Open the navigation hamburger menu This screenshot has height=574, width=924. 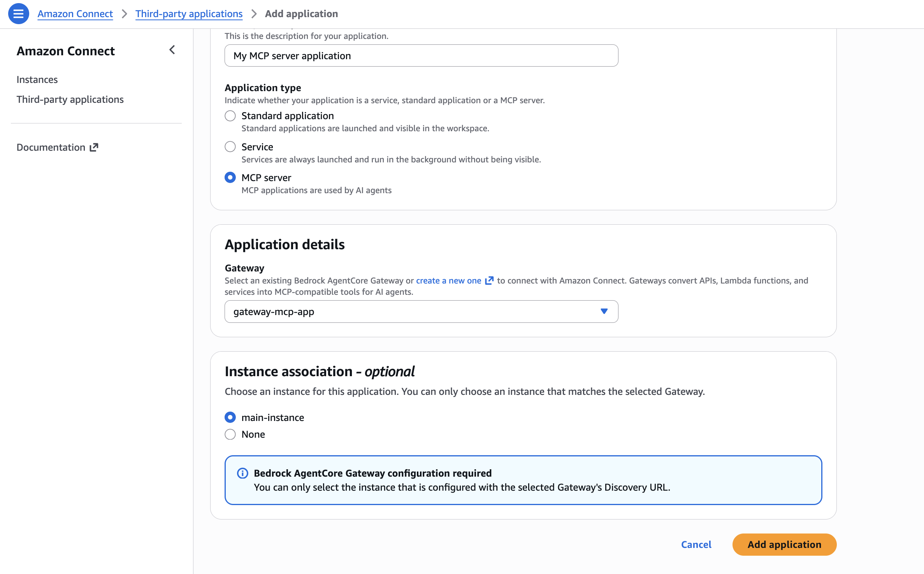[18, 13]
